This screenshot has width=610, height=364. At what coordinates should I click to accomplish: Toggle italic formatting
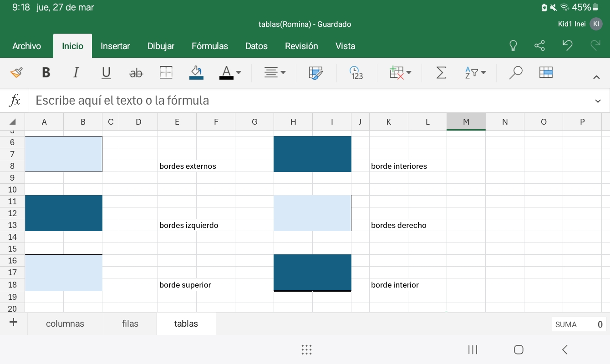tap(76, 73)
